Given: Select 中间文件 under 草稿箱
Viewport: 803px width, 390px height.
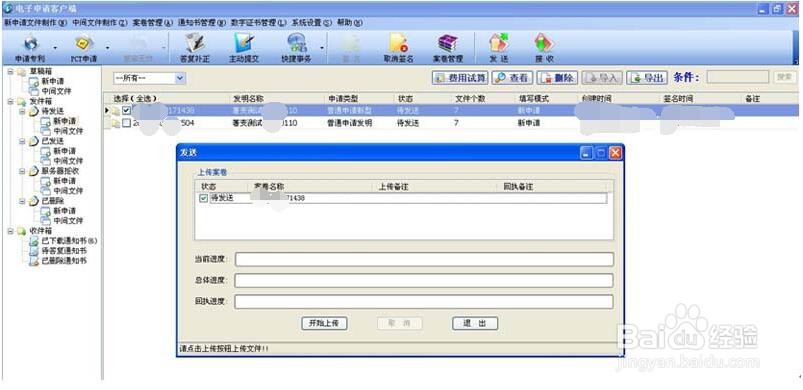Looking at the screenshot, I should coord(56,91).
